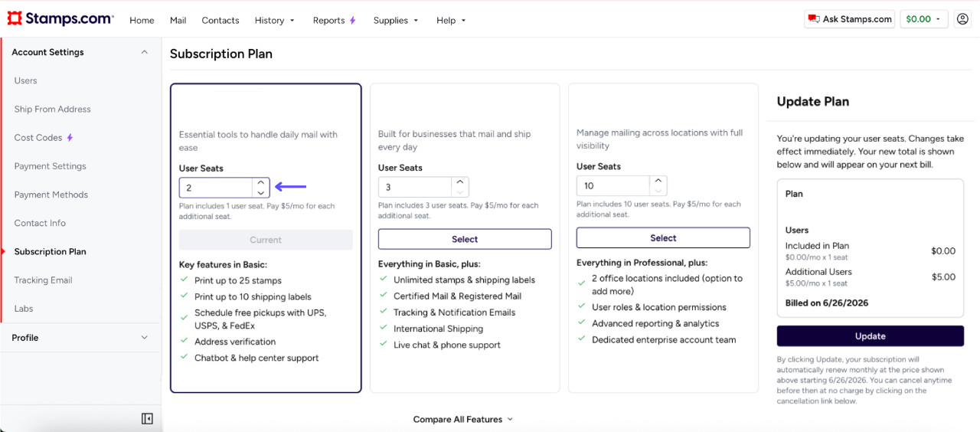The image size is (980, 432).
Task: Click 'Certified Mail & Registered Mail' feature
Action: coord(457,296)
